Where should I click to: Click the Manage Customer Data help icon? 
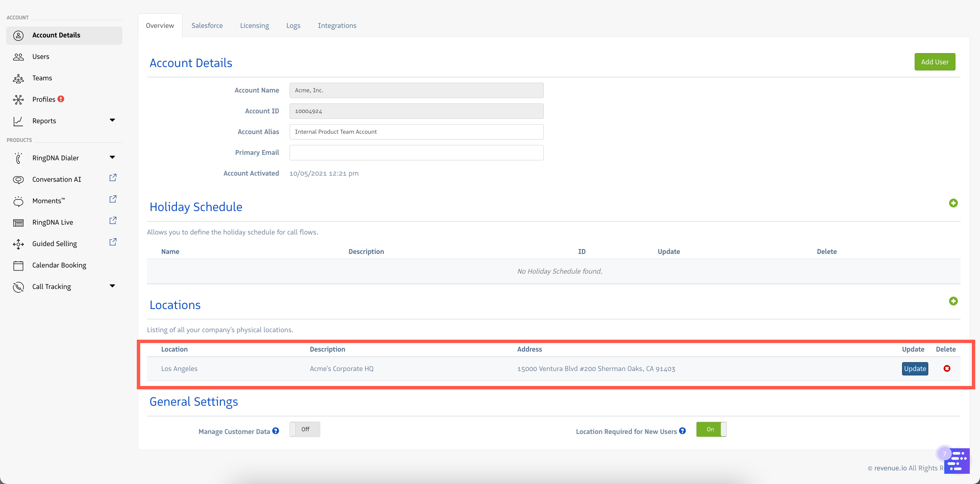[x=276, y=431]
